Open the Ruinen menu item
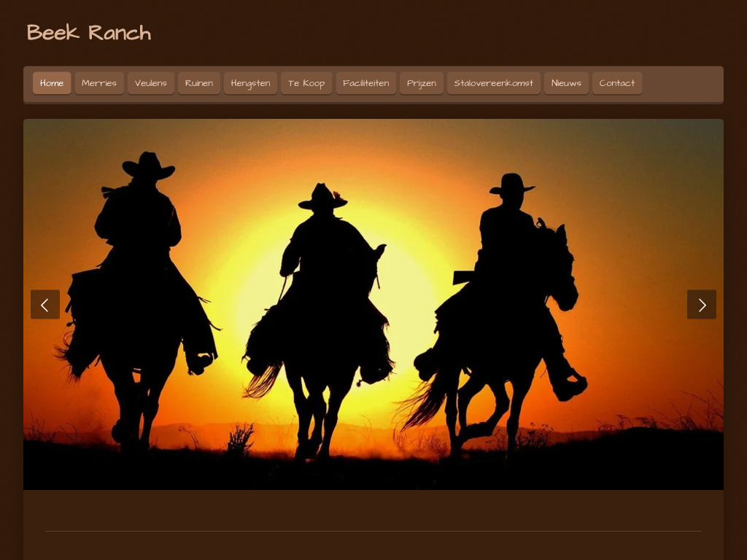747x560 pixels. click(x=199, y=83)
